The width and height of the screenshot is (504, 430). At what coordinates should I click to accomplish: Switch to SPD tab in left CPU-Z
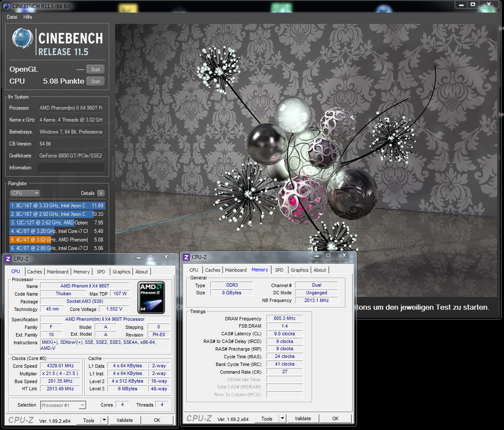(x=101, y=272)
